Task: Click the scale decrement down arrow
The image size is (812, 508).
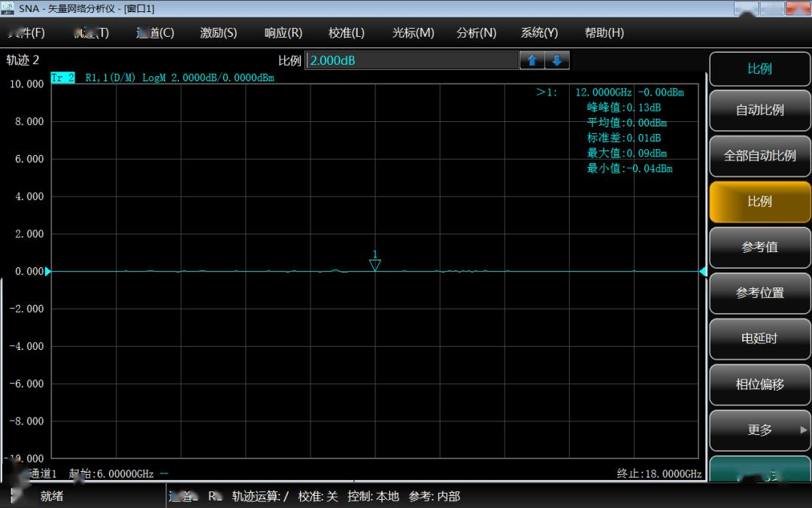Action: coord(557,61)
